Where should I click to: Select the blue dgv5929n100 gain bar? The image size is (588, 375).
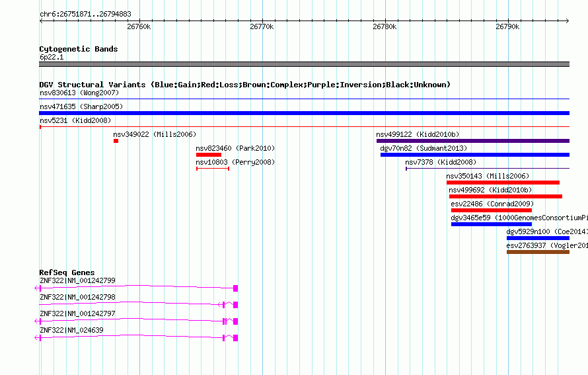538,238
